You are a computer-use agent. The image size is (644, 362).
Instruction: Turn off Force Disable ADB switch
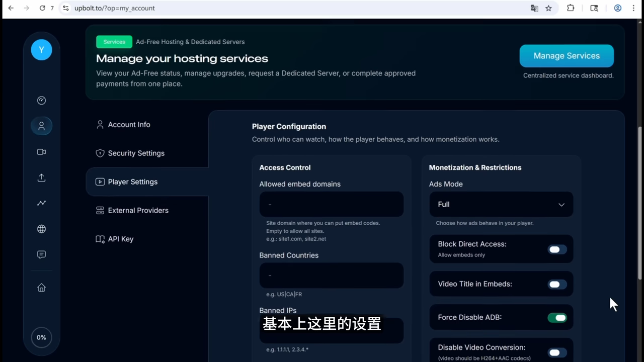pyautogui.click(x=557, y=318)
